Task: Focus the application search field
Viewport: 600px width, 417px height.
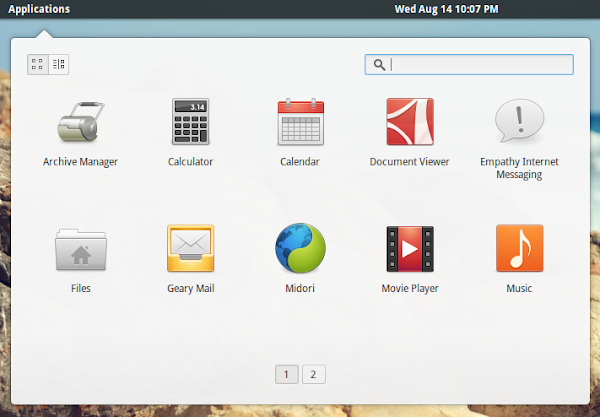Action: click(x=469, y=65)
